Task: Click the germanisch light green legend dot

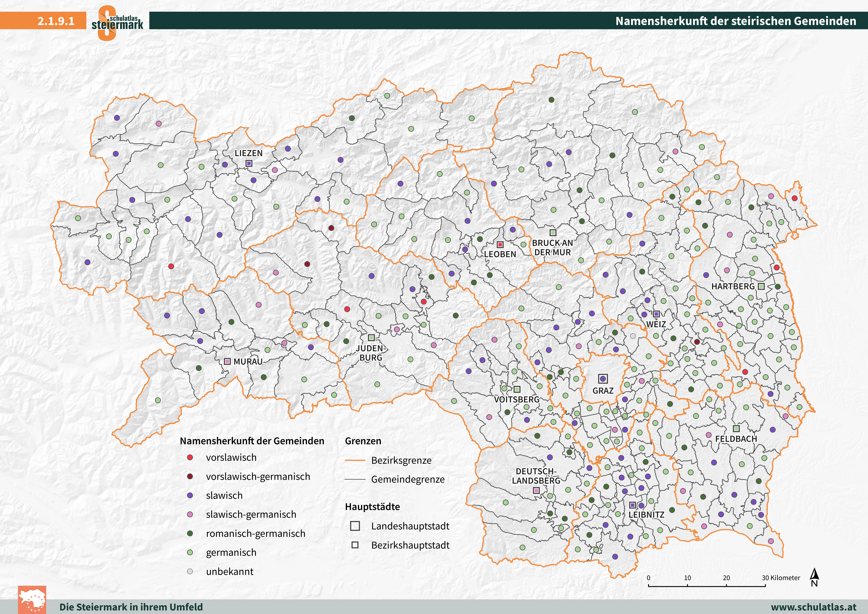Action: click(190, 552)
